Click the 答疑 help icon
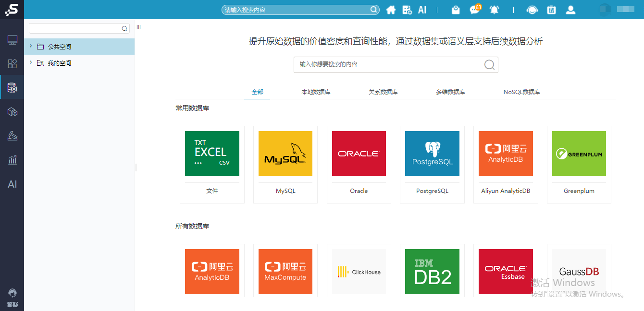The height and width of the screenshot is (311, 644). tap(12, 298)
